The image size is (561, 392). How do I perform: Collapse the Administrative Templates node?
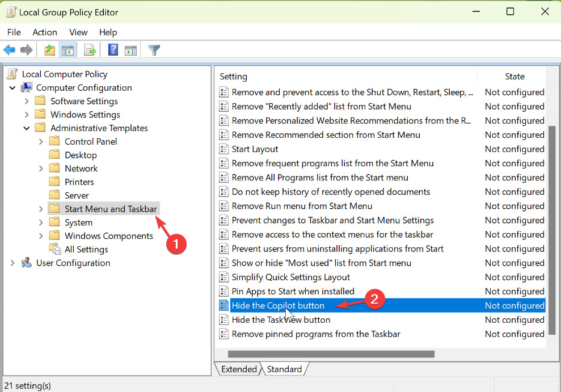(26, 128)
